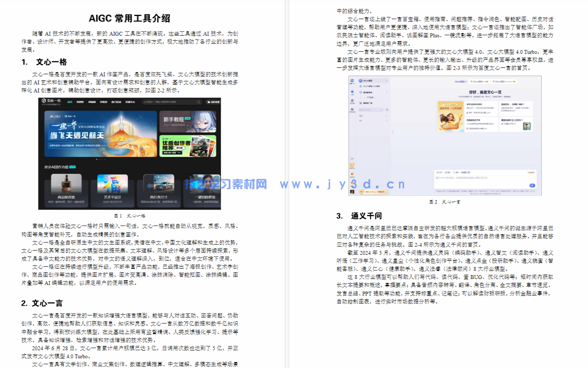Select the second carousel dot under the banner
This screenshot has width=588, height=368.
click(99, 159)
